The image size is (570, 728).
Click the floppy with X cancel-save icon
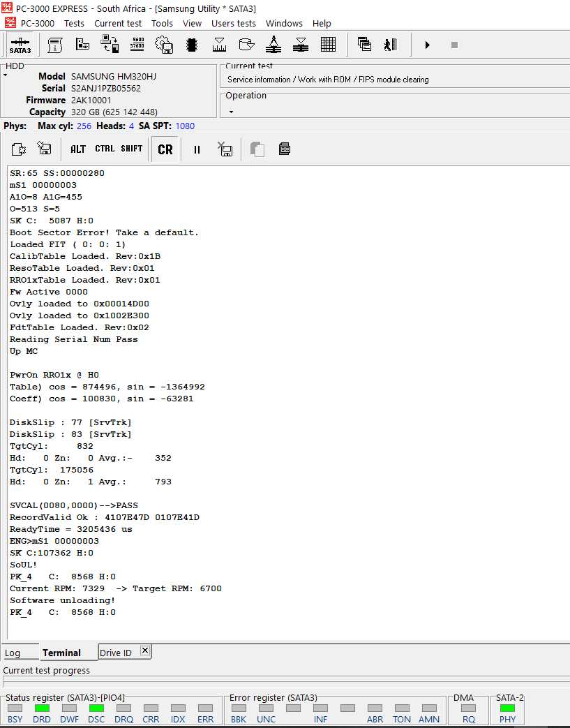click(225, 149)
